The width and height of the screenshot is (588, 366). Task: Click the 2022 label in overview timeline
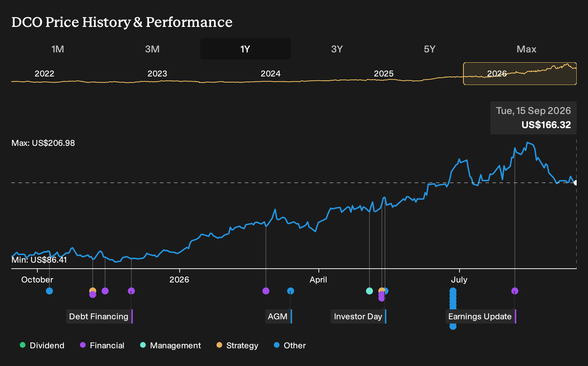click(44, 74)
